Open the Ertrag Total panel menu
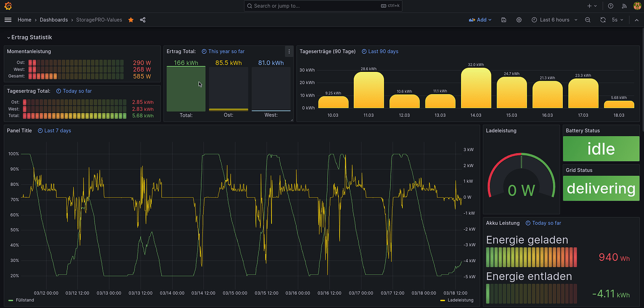The height and width of the screenshot is (308, 644). pos(289,51)
